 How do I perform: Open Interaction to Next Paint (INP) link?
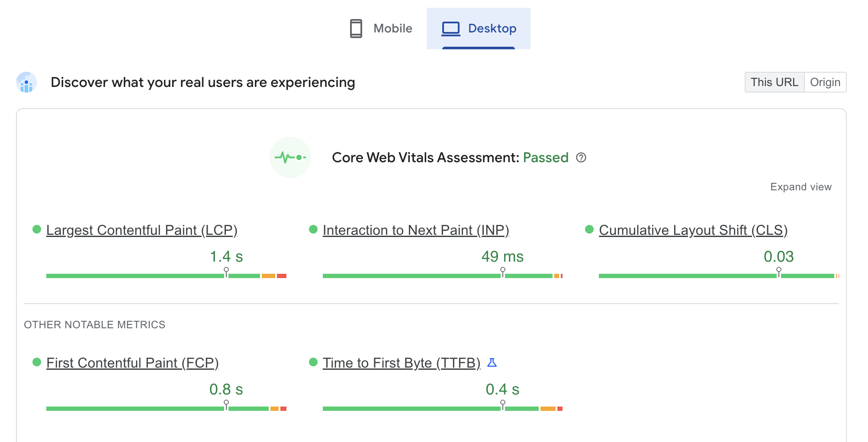coord(415,230)
